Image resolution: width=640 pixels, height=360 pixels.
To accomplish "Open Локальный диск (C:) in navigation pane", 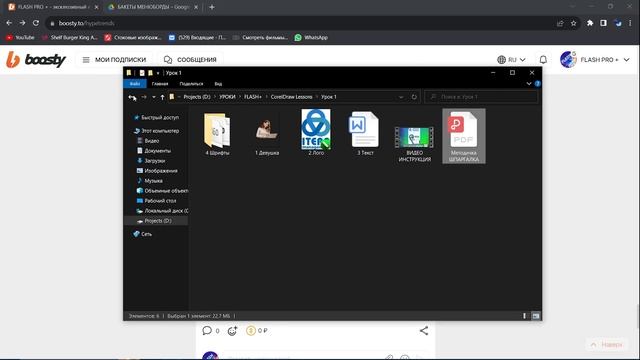I will click(x=162, y=211).
